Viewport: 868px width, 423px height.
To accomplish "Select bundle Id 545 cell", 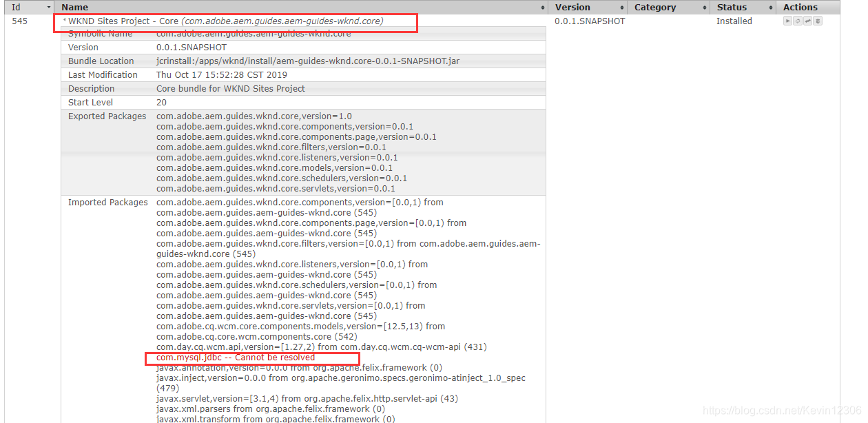I will 19,21.
